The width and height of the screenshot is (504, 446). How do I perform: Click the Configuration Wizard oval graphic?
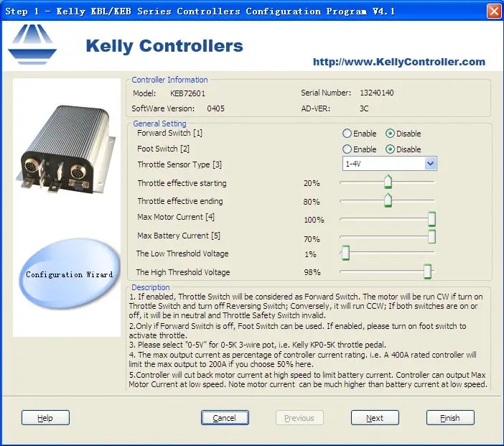70,274
